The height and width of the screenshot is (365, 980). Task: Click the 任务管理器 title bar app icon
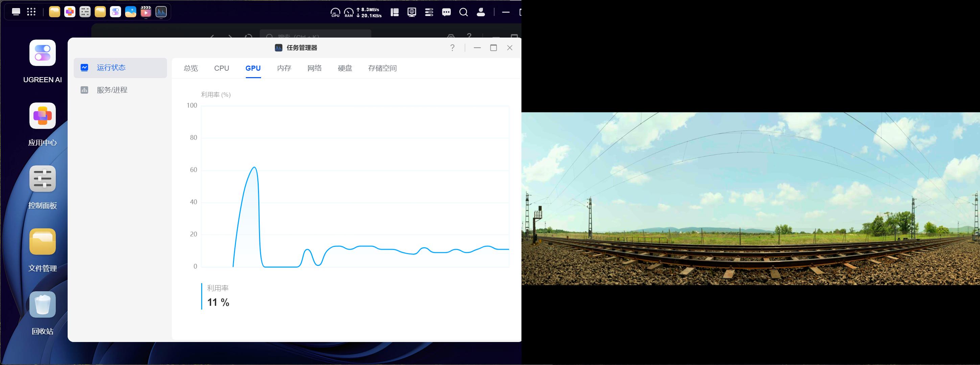coord(279,48)
